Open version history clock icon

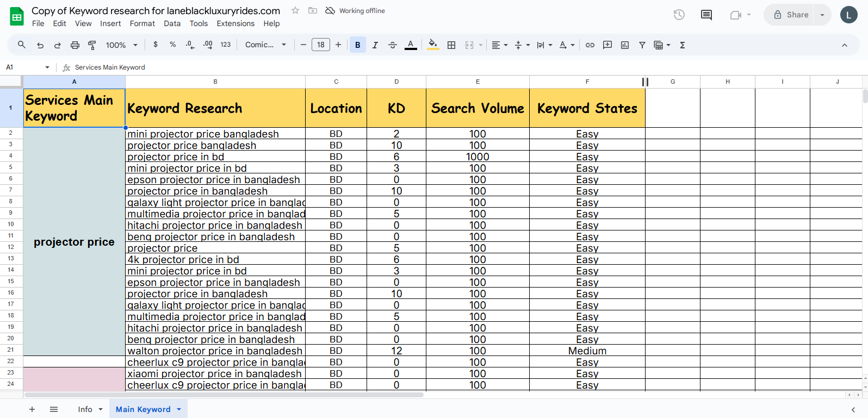(679, 15)
